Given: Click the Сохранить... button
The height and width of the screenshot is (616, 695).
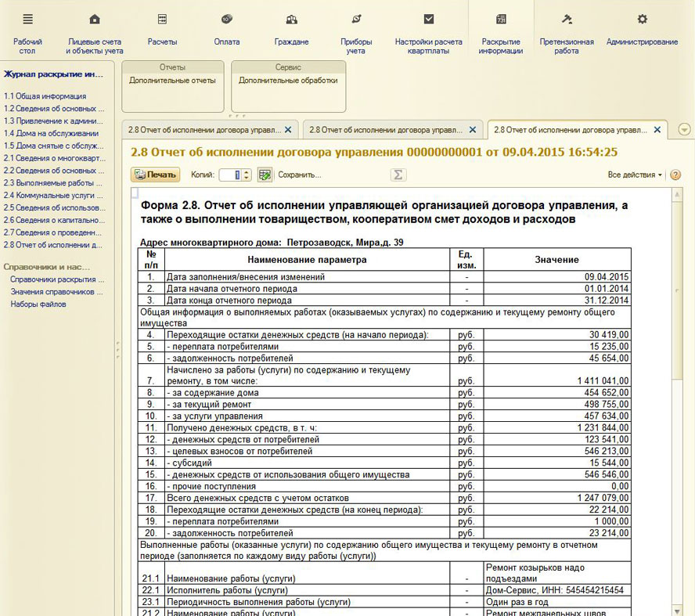Looking at the screenshot, I should 299,175.
